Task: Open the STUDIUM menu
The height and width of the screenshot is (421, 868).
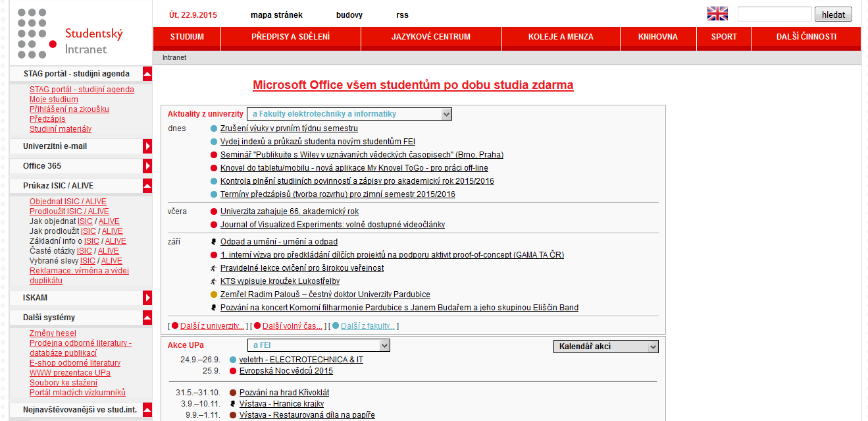Action: click(x=187, y=37)
